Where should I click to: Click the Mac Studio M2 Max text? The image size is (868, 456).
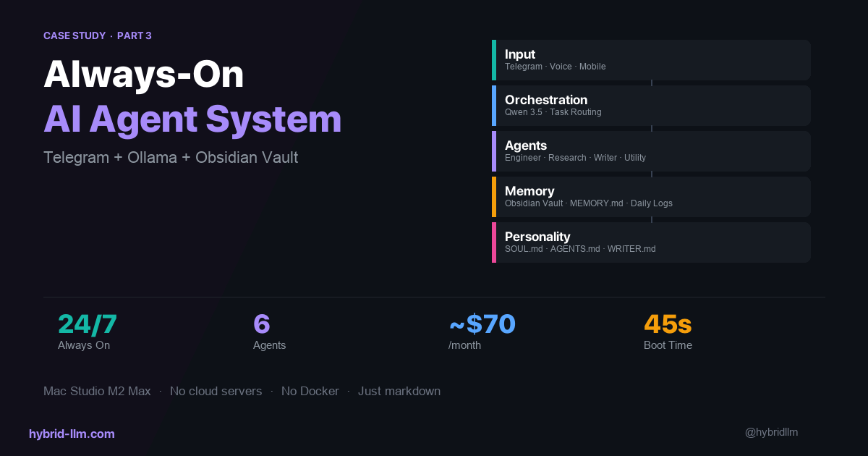[97, 391]
